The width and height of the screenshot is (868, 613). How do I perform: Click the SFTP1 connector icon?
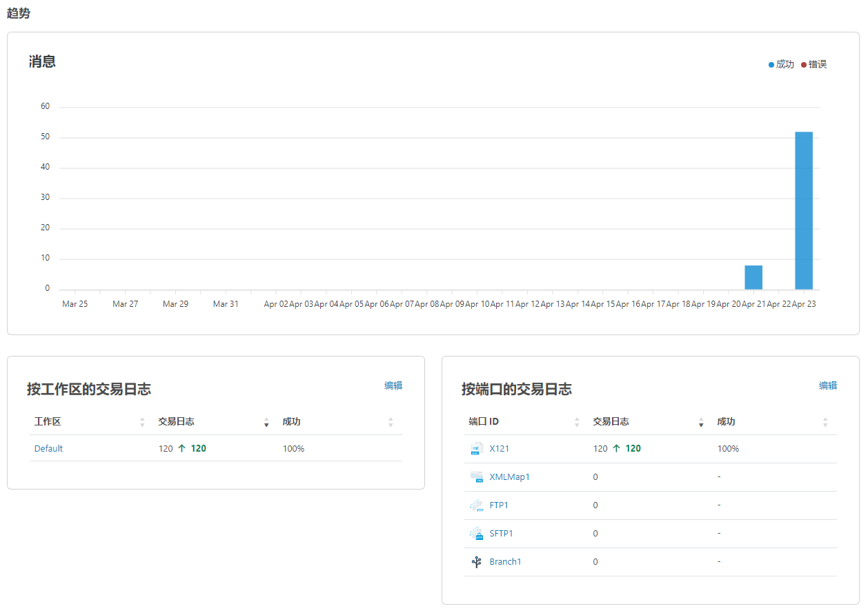pos(477,534)
